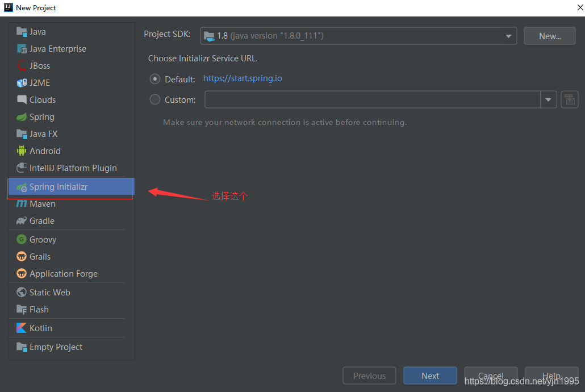
Task: Choose the Static Web globe icon
Action: coord(22,293)
